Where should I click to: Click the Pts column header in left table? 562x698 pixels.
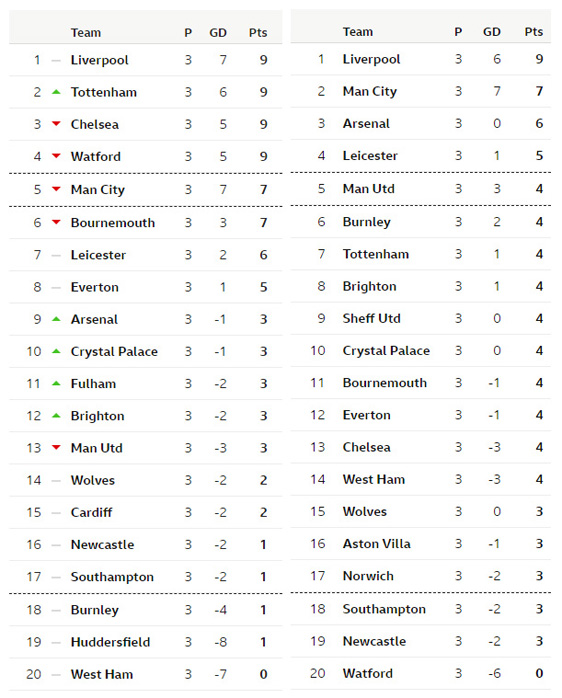click(x=258, y=32)
